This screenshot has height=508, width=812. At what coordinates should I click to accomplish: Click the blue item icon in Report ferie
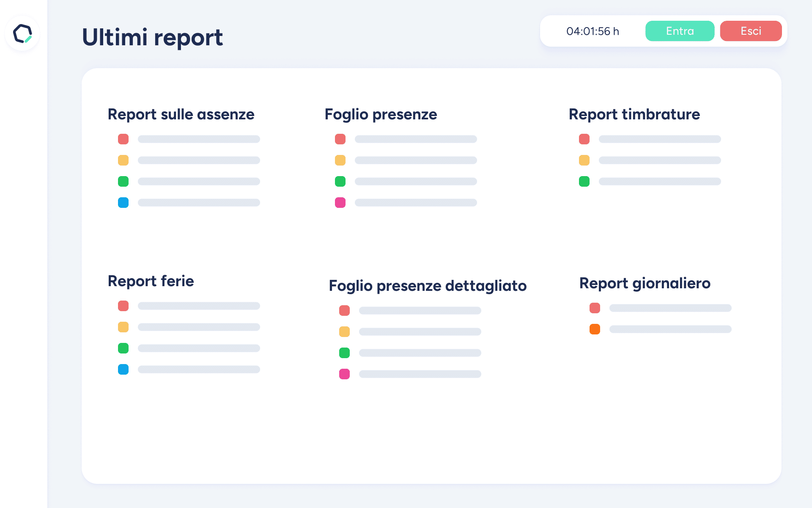123,369
